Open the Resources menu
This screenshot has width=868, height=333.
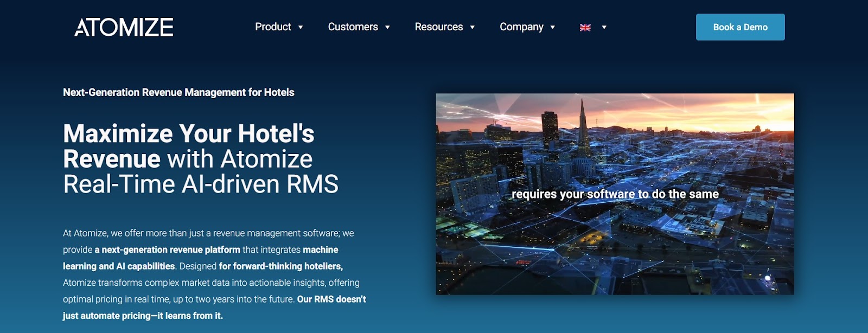tap(439, 27)
